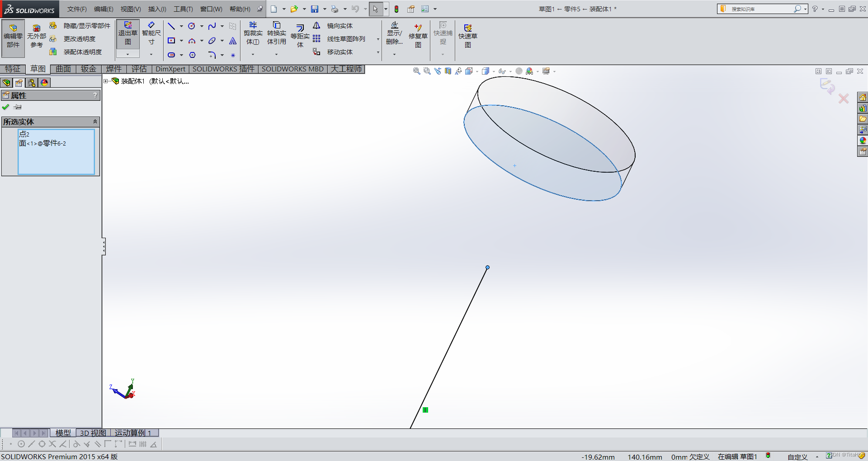Toggle the Tangent quick snap
The image size is (868, 461).
point(76,444)
